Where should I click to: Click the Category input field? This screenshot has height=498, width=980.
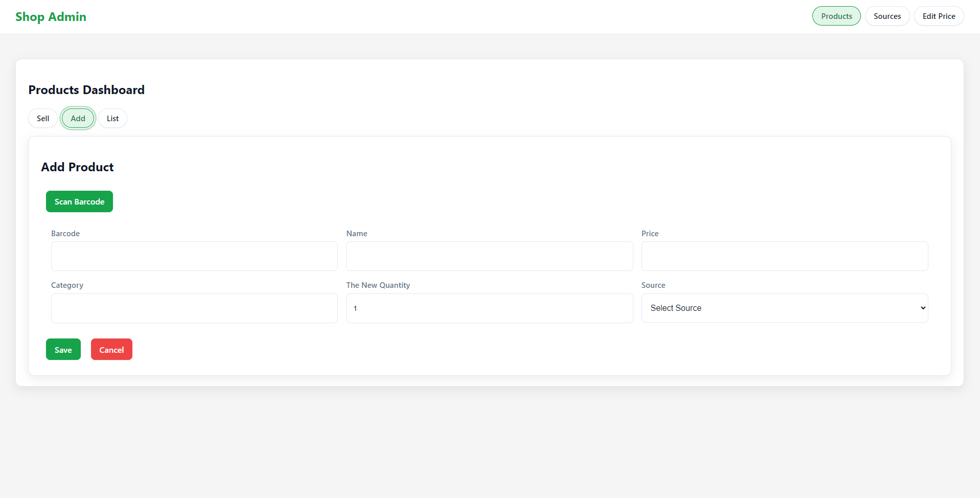[x=194, y=308]
